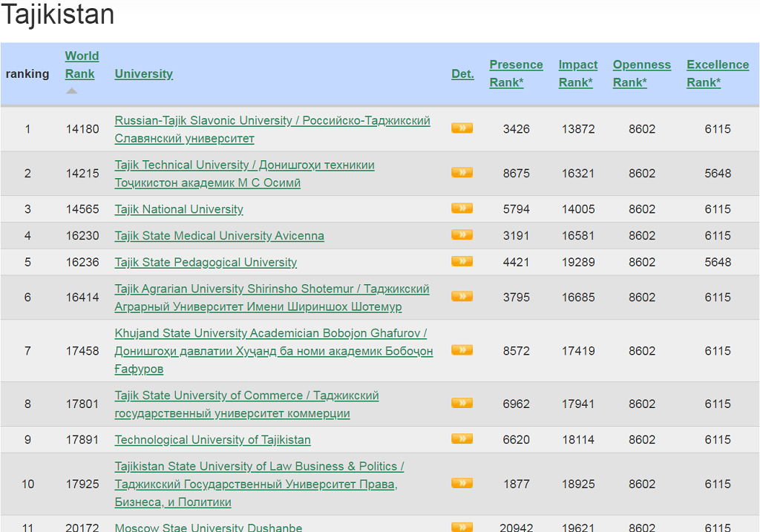The image size is (760, 532).
Task: Select impact rank value 19289
Action: pyautogui.click(x=578, y=262)
